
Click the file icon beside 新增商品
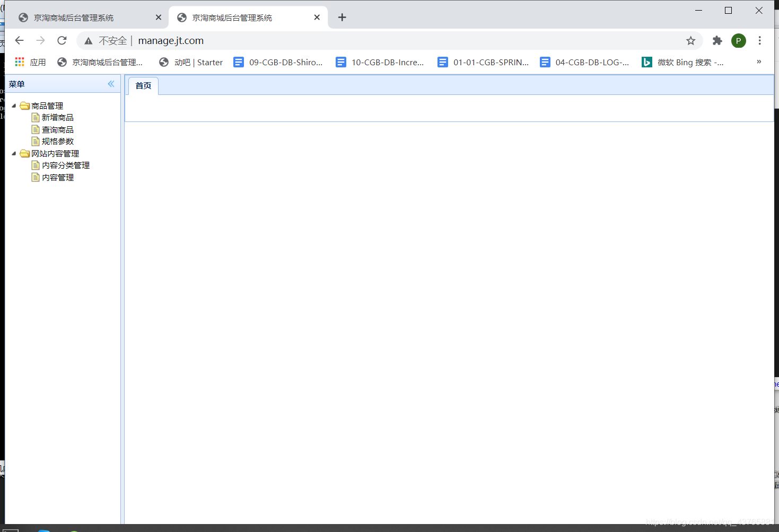tap(36, 117)
